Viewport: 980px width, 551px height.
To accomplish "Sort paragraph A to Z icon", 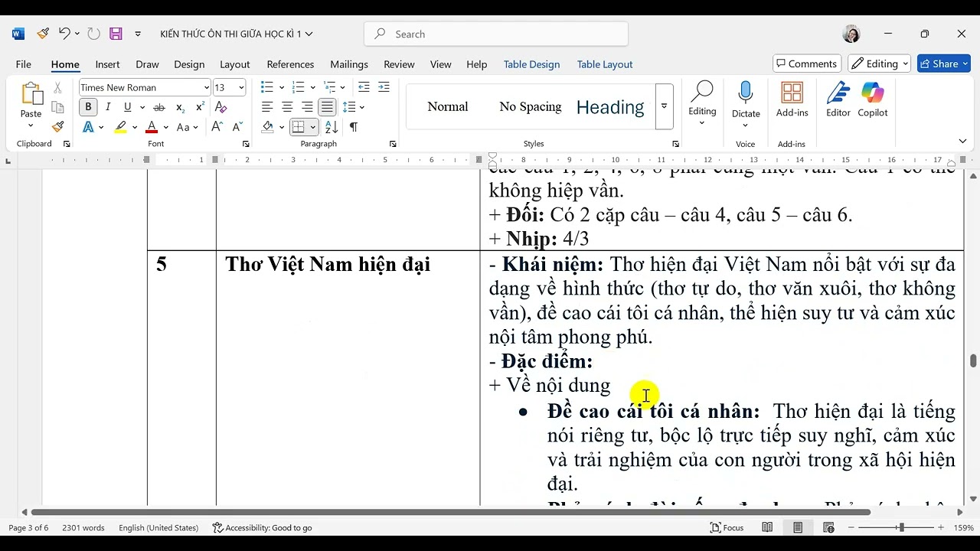I will coord(332,127).
